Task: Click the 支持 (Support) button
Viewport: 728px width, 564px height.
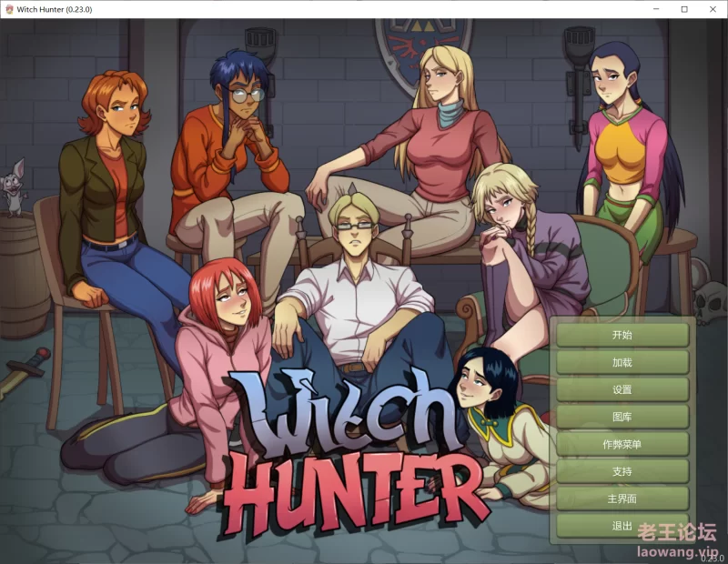Action: click(x=622, y=472)
